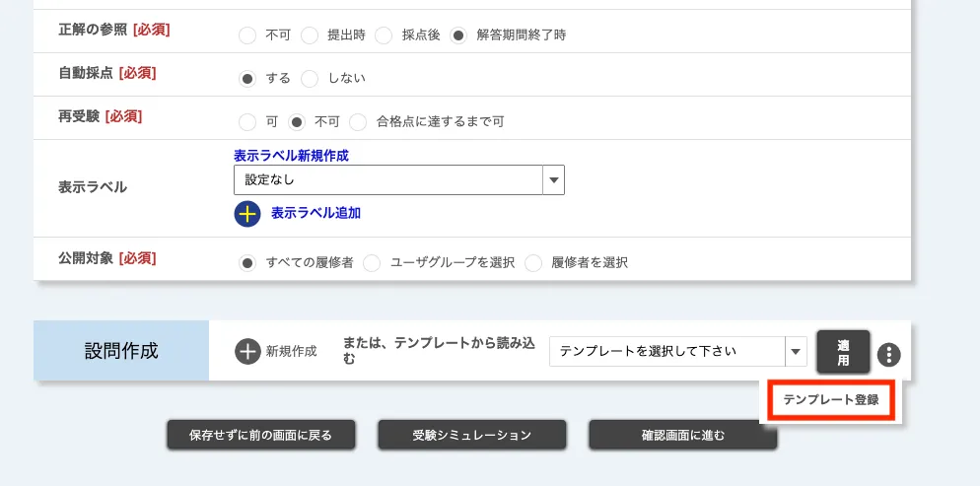Click the 表示ラベル追加 link text
This screenshot has height=486, width=980.
[315, 213]
